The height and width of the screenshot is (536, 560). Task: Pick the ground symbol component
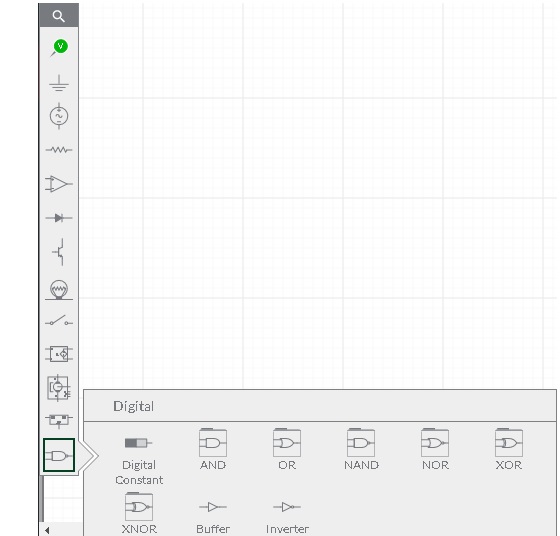59,83
